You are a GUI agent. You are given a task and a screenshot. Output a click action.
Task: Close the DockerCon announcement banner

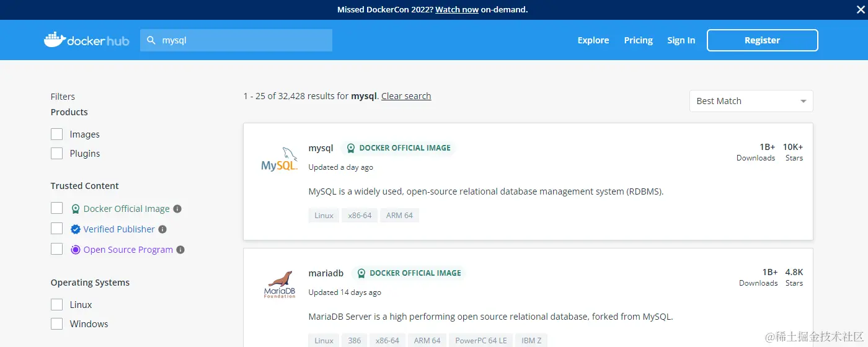pyautogui.click(x=860, y=9)
